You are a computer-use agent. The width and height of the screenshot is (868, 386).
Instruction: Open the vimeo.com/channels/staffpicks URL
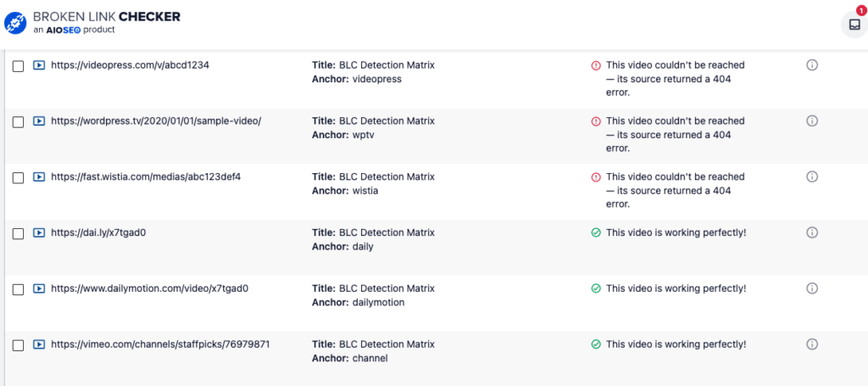pos(160,344)
